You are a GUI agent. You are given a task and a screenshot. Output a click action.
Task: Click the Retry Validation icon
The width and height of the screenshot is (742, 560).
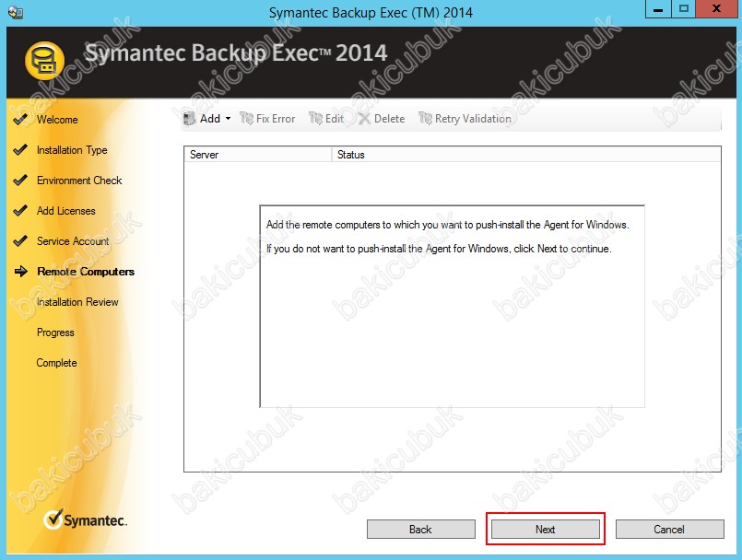(x=425, y=118)
